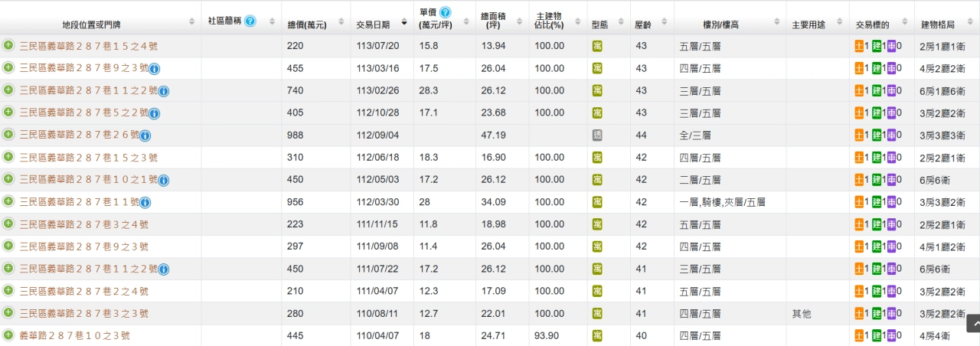Open the 三民區義華路287巷3之3號 address link
The height and width of the screenshot is (346, 980).
pyautogui.click(x=84, y=314)
